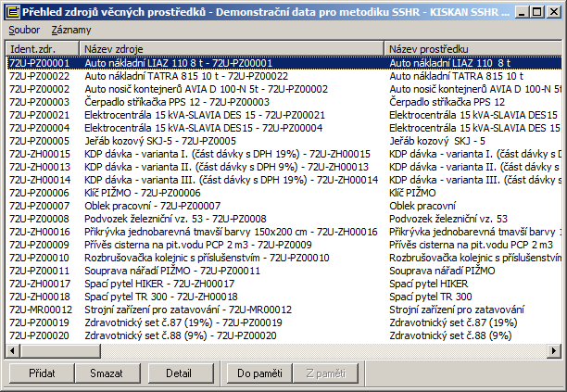The height and width of the screenshot is (392, 567).
Task: Select row 72U-ZH00014
Action: [x=283, y=180]
